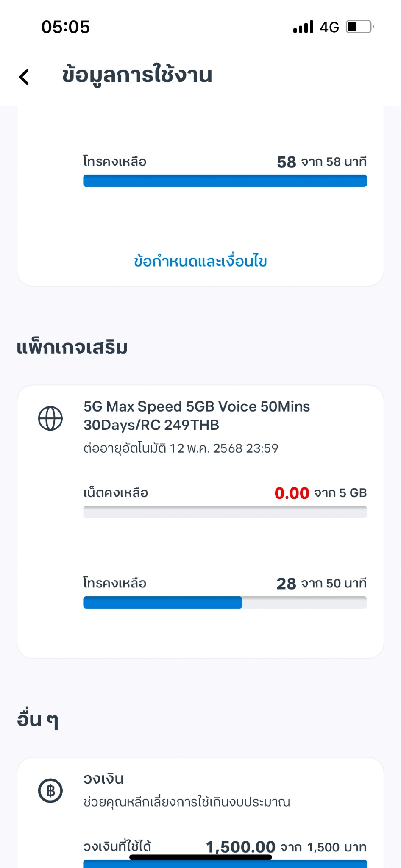This screenshot has height=868, width=401.
Task: Select the 5G Max Speed 5GB package title
Action: click(x=197, y=415)
